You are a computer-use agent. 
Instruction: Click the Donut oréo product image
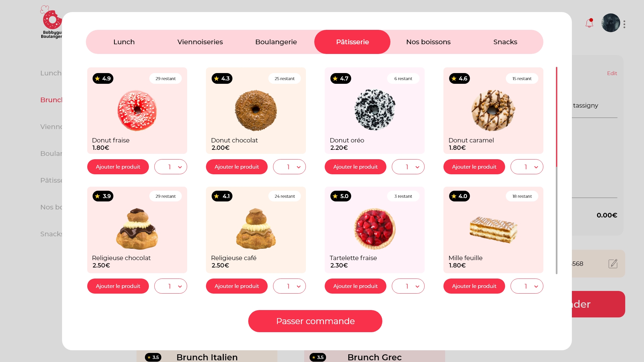click(375, 110)
